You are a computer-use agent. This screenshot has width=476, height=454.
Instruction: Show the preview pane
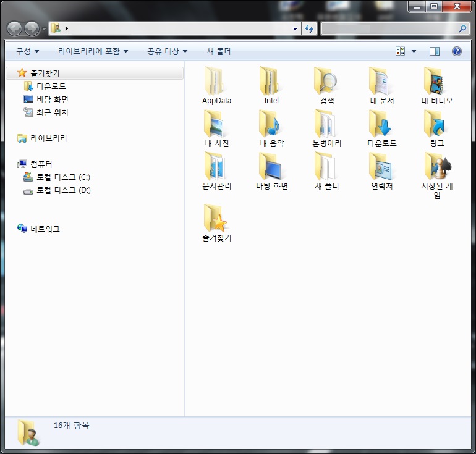(435, 51)
